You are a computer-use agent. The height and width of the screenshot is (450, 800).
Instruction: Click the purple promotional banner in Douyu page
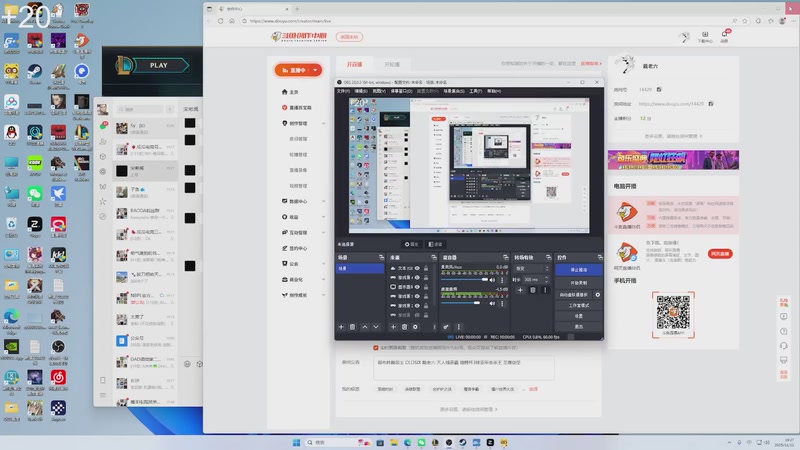click(x=673, y=160)
